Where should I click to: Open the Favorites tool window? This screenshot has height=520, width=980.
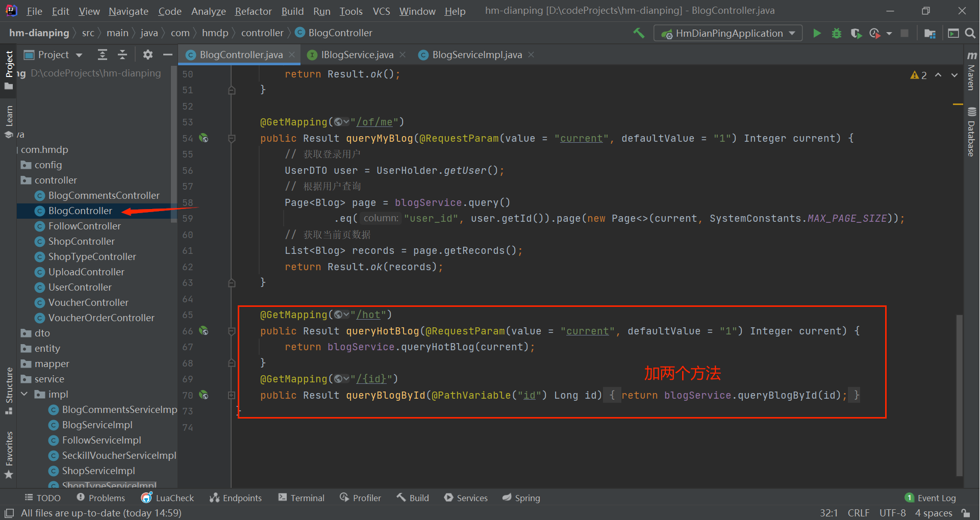[9, 455]
